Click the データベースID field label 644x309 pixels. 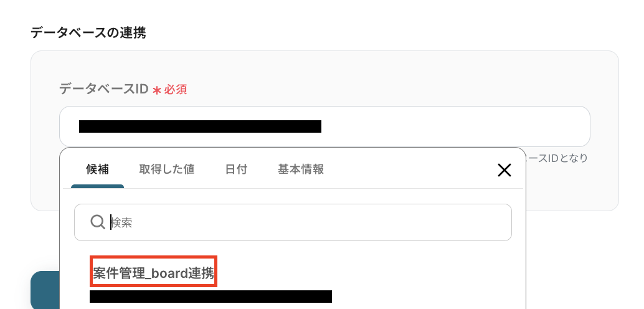click(103, 88)
